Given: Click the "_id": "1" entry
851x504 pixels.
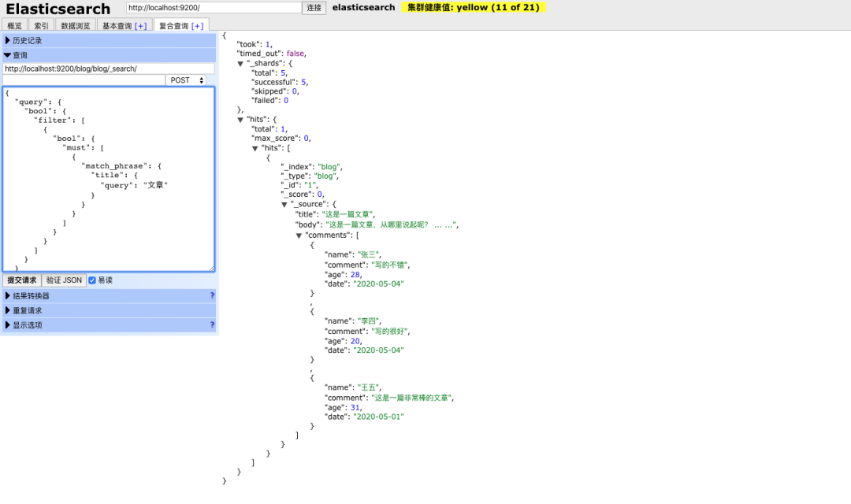Looking at the screenshot, I should click(299, 186).
